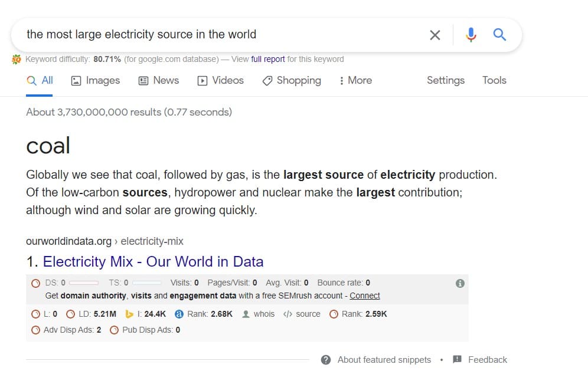
Task: Click the Feedback flag icon
Action: [457, 359]
